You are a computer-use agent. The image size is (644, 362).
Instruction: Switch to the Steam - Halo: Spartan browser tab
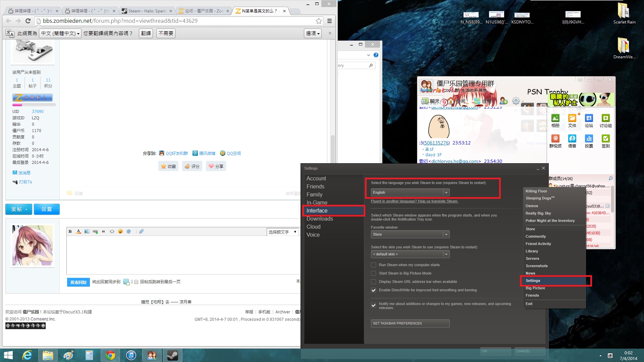point(147,11)
